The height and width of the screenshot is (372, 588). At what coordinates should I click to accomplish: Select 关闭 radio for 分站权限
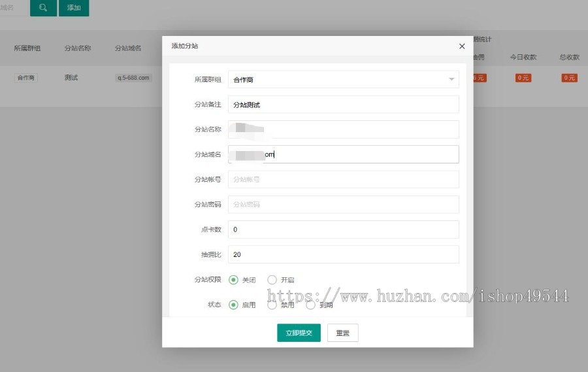233,280
